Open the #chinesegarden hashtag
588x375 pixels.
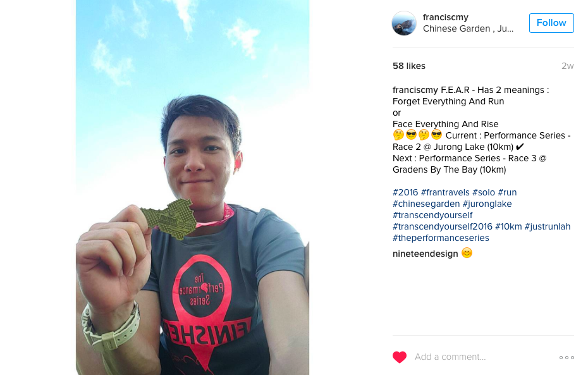coord(426,204)
